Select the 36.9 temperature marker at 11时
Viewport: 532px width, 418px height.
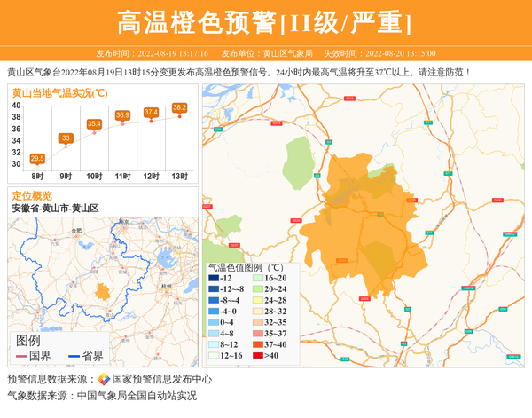click(122, 115)
